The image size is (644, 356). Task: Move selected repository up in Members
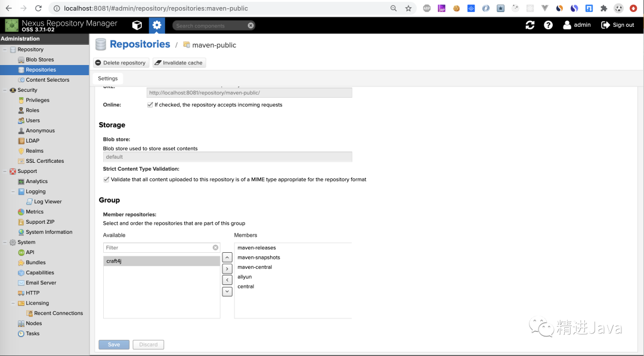[x=227, y=258]
